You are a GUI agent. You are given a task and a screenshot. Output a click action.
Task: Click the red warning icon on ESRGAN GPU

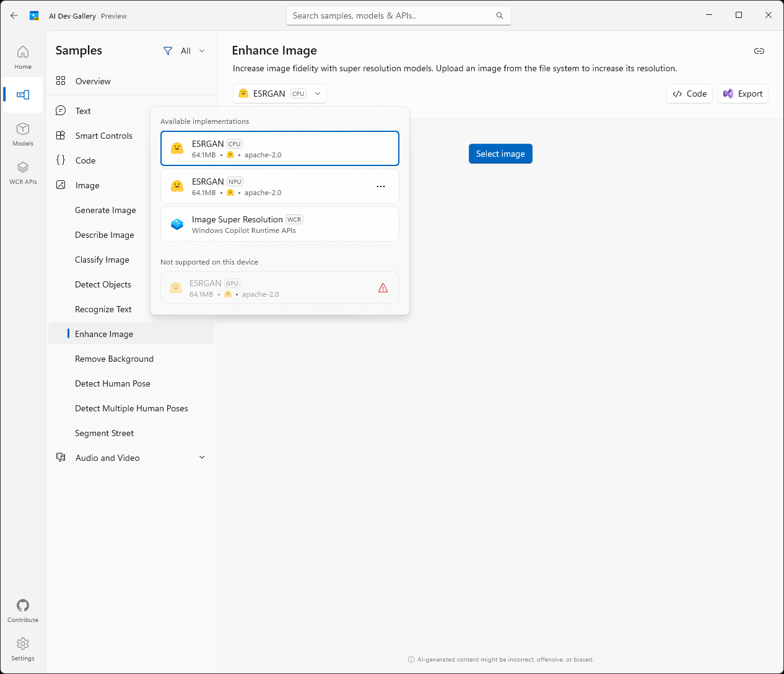(x=383, y=288)
